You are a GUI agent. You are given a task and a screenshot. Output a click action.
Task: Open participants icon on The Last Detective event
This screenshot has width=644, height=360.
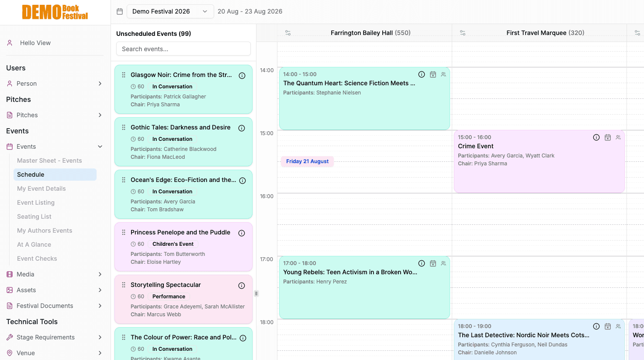click(618, 326)
